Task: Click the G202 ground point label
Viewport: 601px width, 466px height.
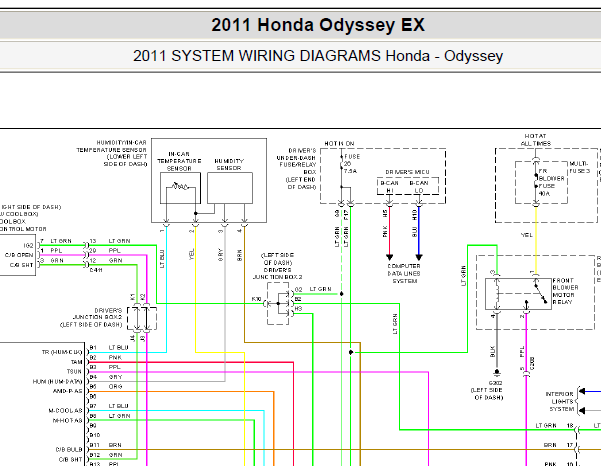Action: (495, 383)
